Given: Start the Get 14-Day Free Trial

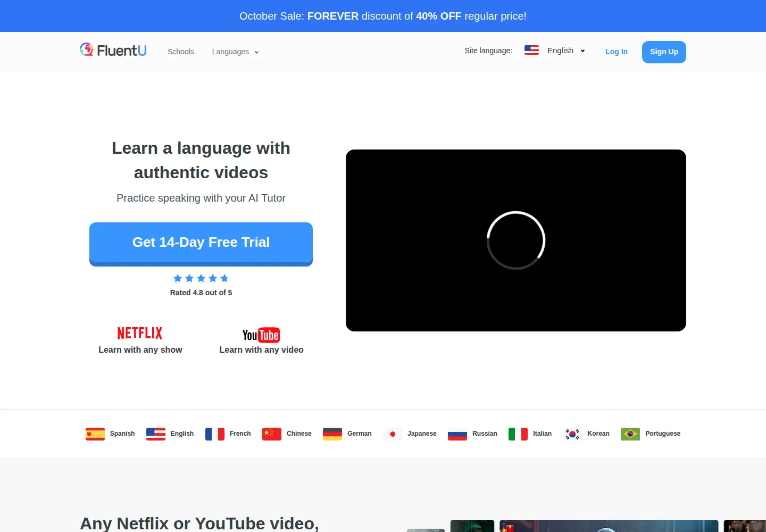Looking at the screenshot, I should point(201,244).
